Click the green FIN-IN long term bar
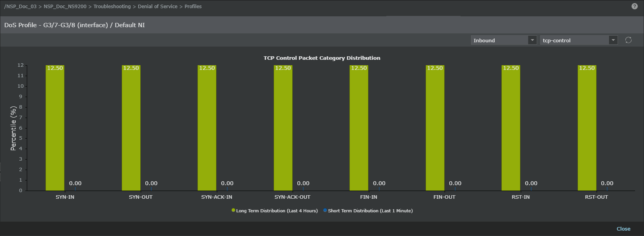 coord(359,128)
